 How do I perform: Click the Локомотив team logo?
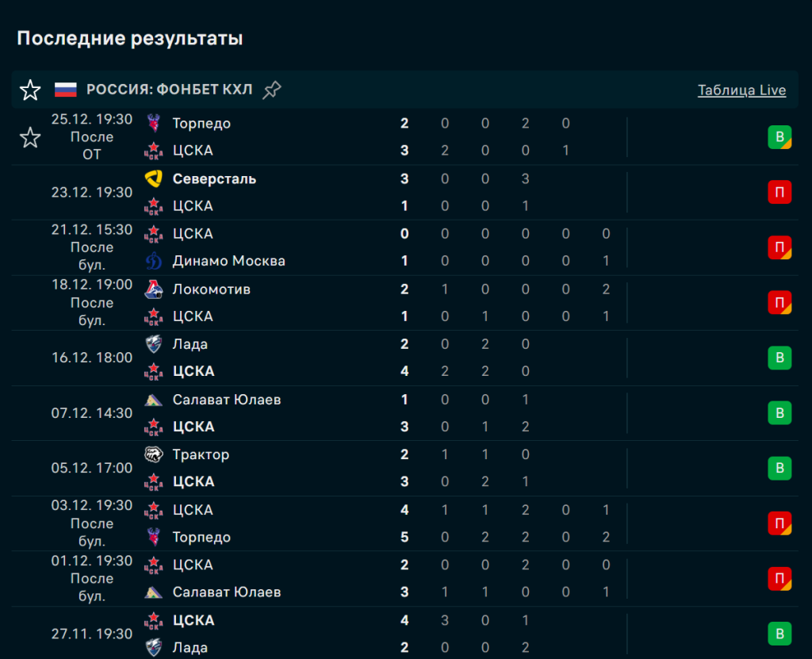coord(154,289)
